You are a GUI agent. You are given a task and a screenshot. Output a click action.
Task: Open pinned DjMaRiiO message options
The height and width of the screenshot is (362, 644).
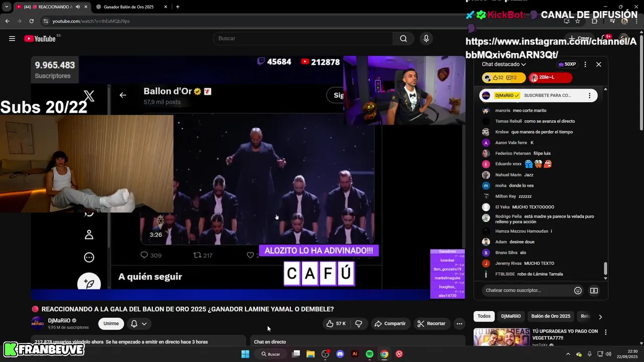tap(589, 96)
